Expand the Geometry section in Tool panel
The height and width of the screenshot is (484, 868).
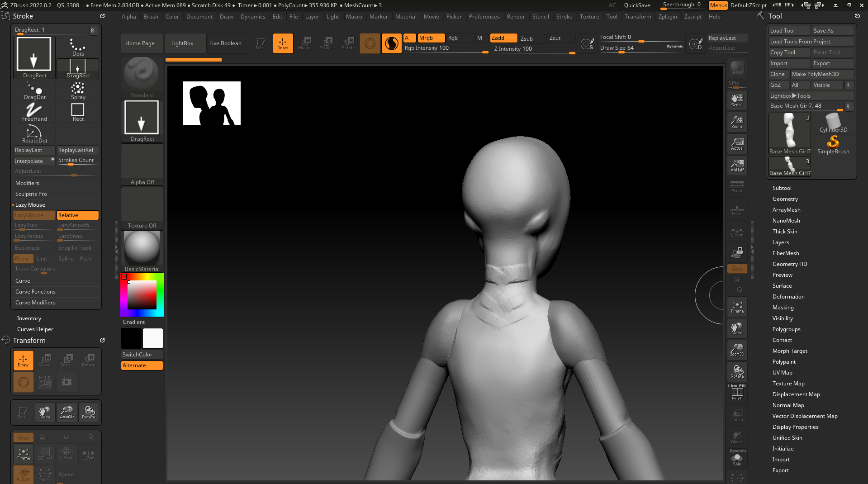(785, 199)
